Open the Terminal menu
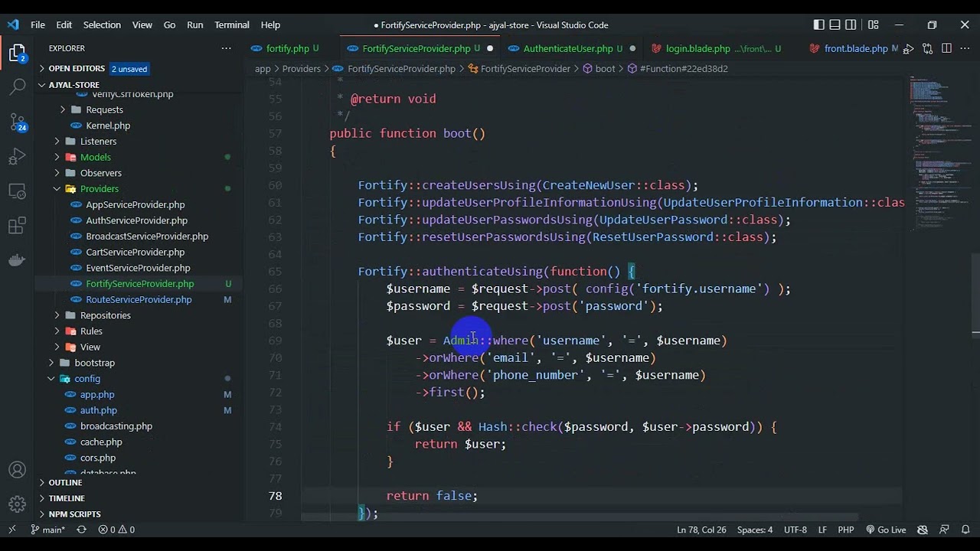The height and width of the screenshot is (551, 980). [232, 24]
